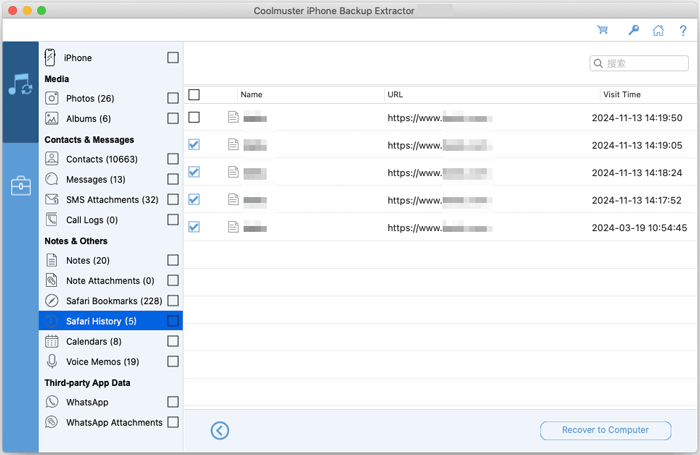Click the key register icon

click(633, 30)
